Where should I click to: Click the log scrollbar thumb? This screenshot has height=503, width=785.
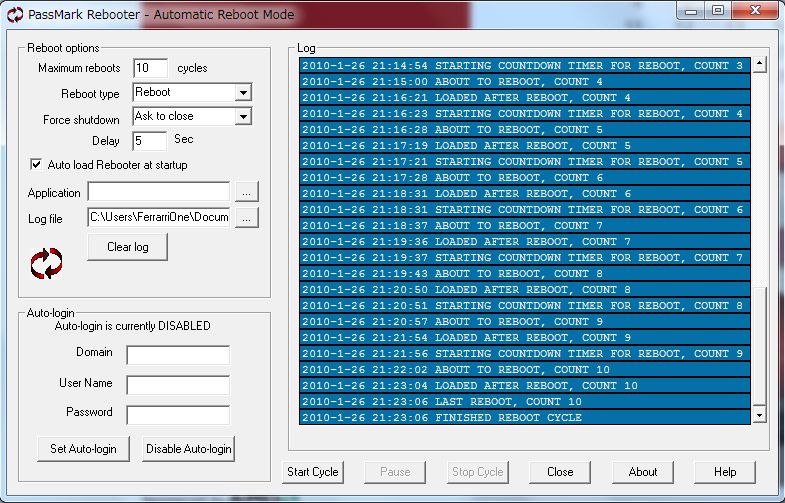[x=759, y=345]
